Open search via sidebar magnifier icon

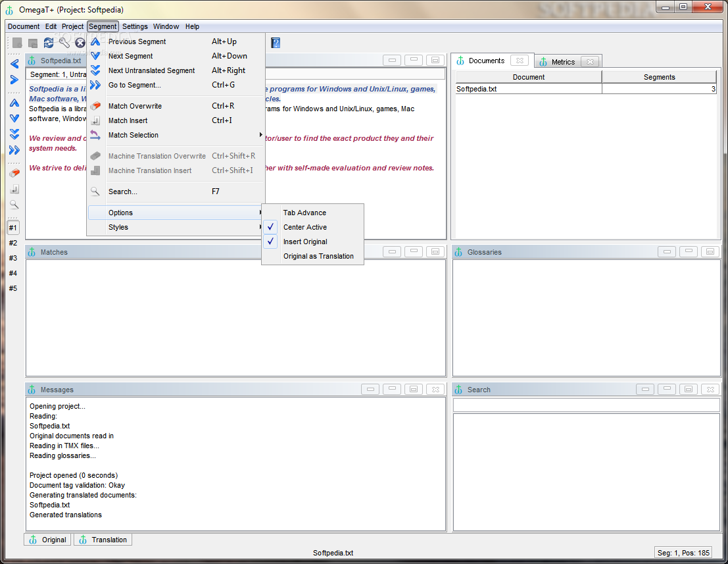pos(14,205)
